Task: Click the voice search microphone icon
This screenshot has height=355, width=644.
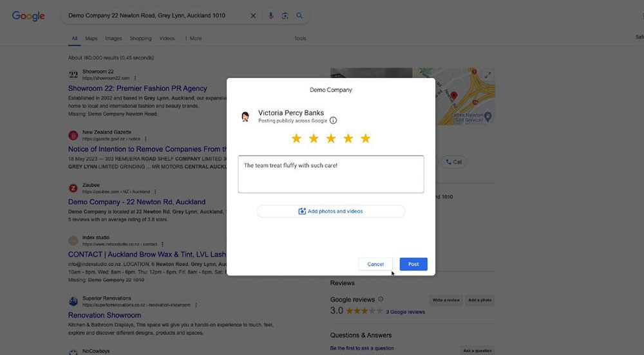Action: [270, 15]
